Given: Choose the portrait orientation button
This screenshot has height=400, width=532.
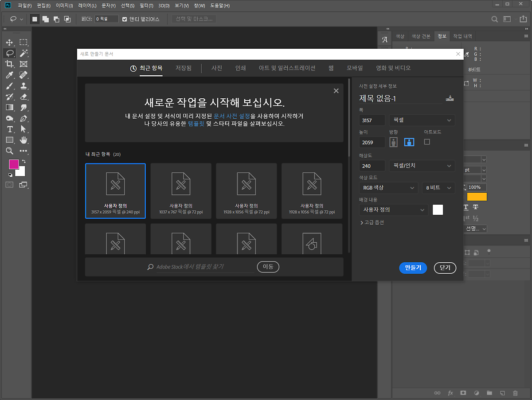Looking at the screenshot, I should tap(393, 142).
